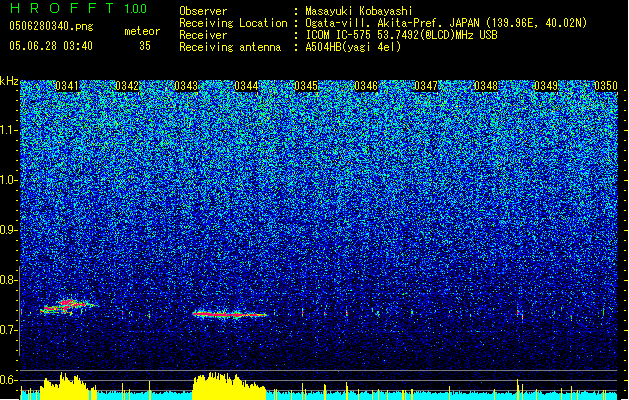This screenshot has width=629, height=400.
Task: Select the ICOM IC-575 53.7492 MHz USB text
Action: [x=401, y=35]
